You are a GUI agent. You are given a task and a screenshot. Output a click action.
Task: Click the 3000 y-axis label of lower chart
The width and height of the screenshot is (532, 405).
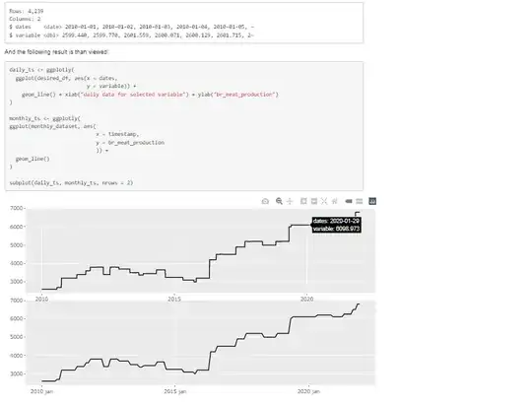[16, 373]
